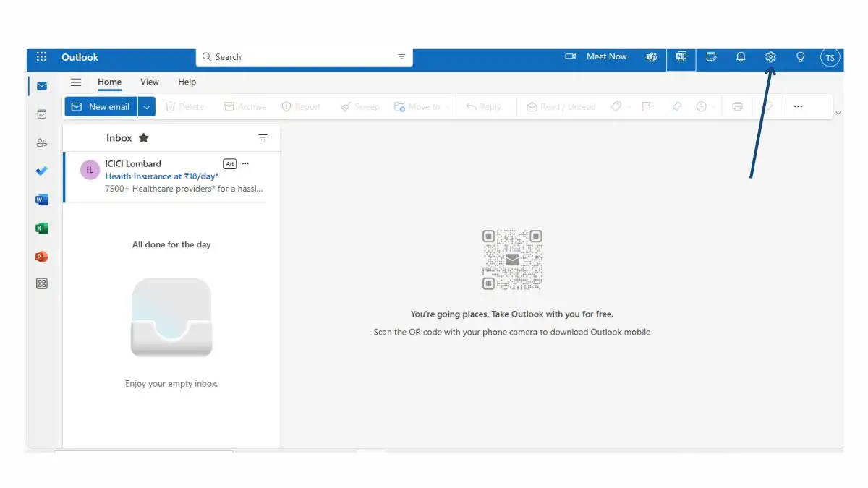Expand the ribbon options chevron
Viewport: 868px width, 488px height.
point(838,113)
